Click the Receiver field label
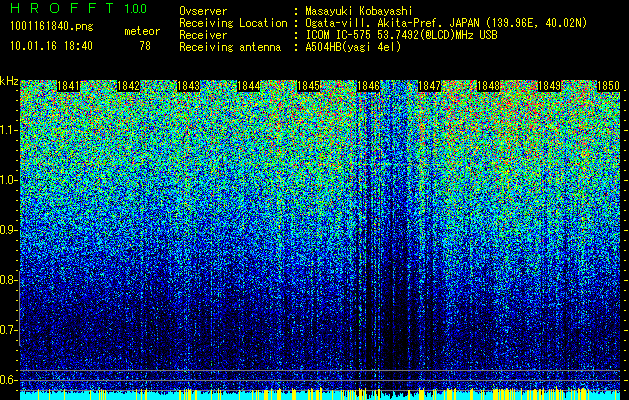 [x=203, y=35]
